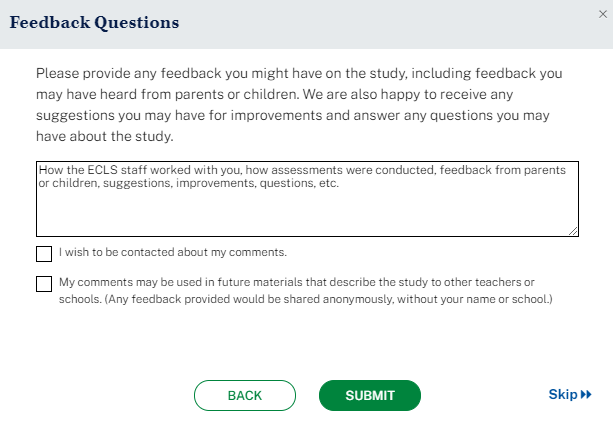Click the resize handle of the feedback textbox
613x428 pixels.
pos(573,231)
